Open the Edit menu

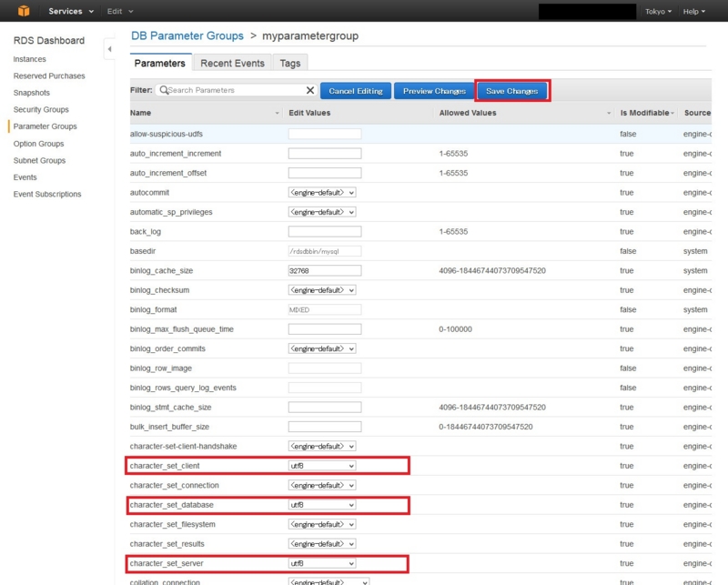coord(120,11)
